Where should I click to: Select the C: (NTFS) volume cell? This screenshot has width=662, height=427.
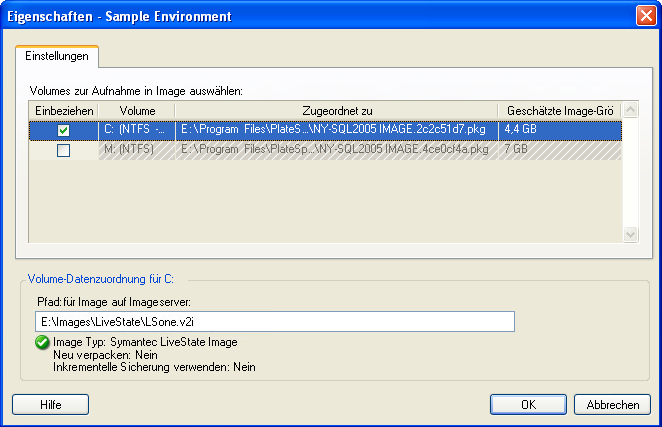coord(137,130)
